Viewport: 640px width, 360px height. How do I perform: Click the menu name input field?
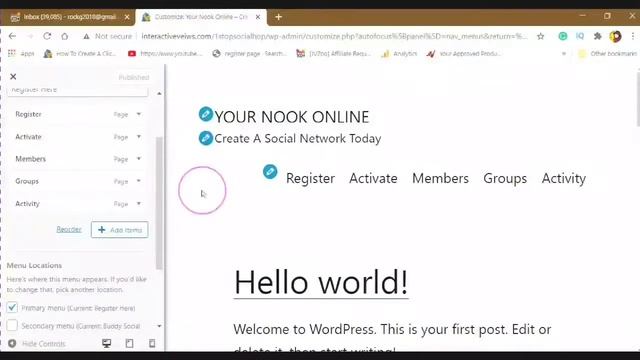pos(78,91)
